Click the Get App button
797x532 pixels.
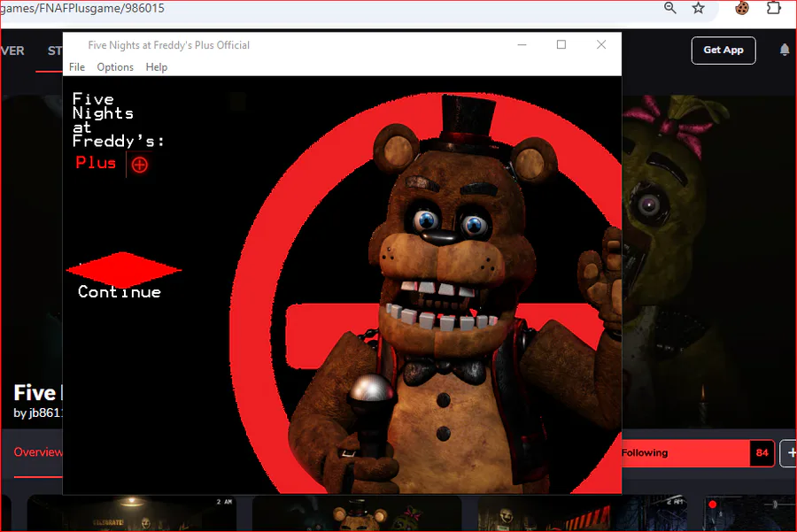point(723,50)
